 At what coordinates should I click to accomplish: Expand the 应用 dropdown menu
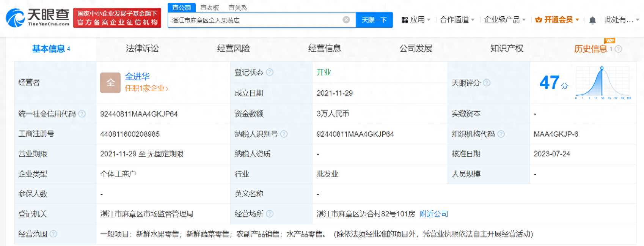pos(416,20)
